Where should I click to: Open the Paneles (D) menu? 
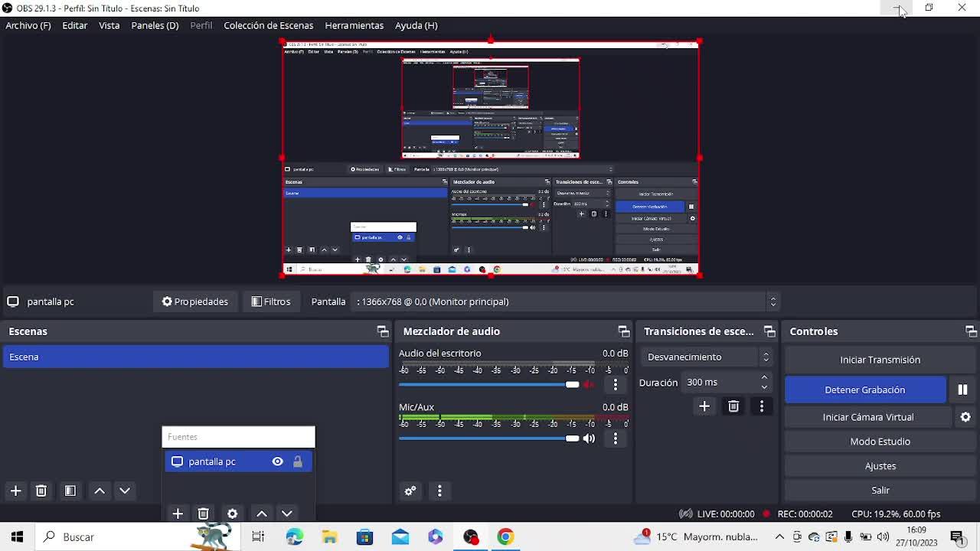[155, 25]
